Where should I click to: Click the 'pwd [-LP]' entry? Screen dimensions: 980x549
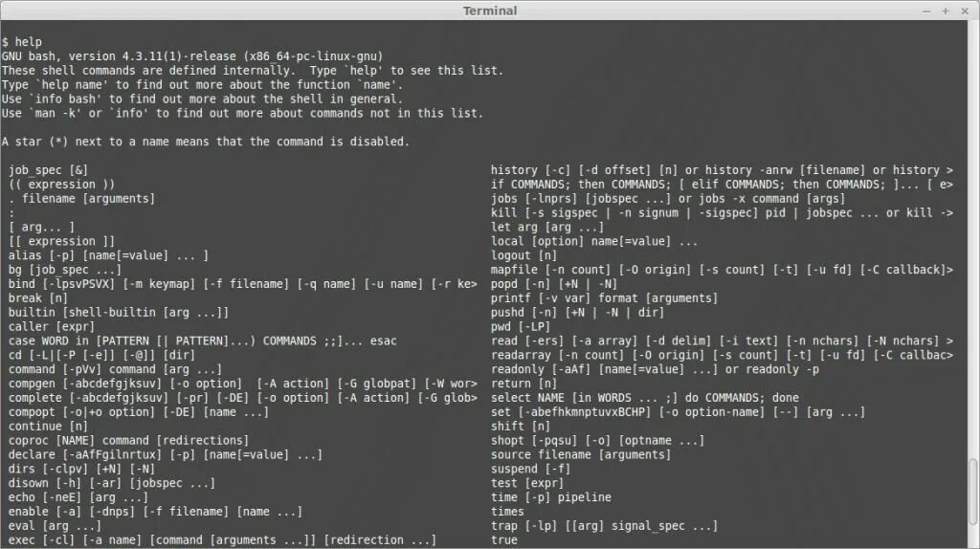click(520, 327)
